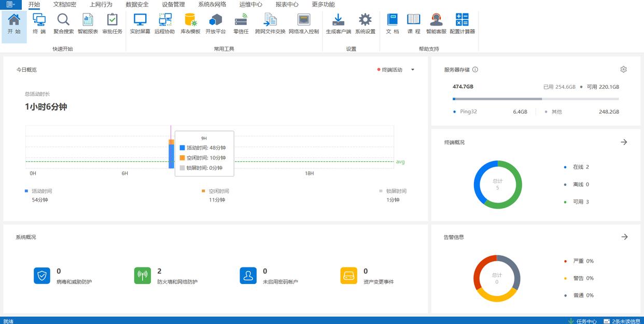Screen dimensions: 644x324
Task: Switch to the 文档加密 tab
Action: [65, 5]
